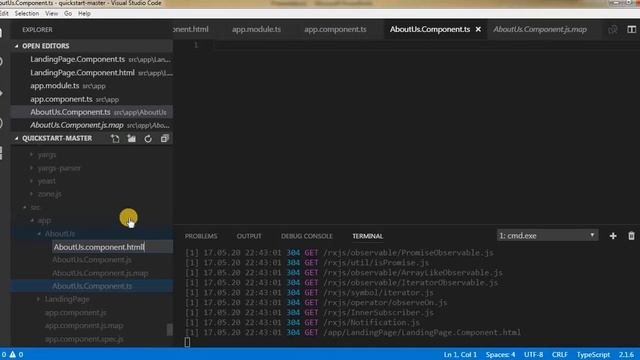Click the New Folder icon in explorer header
The image size is (640, 360).
[131, 139]
